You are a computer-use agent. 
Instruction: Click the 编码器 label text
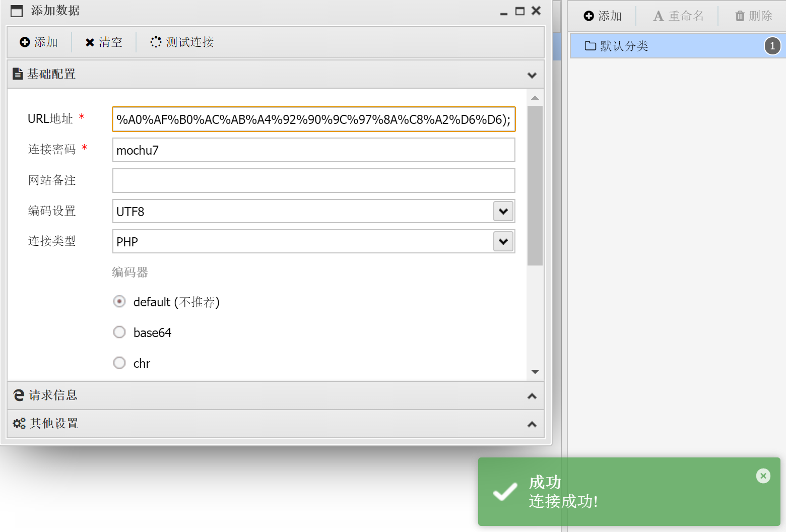[130, 273]
